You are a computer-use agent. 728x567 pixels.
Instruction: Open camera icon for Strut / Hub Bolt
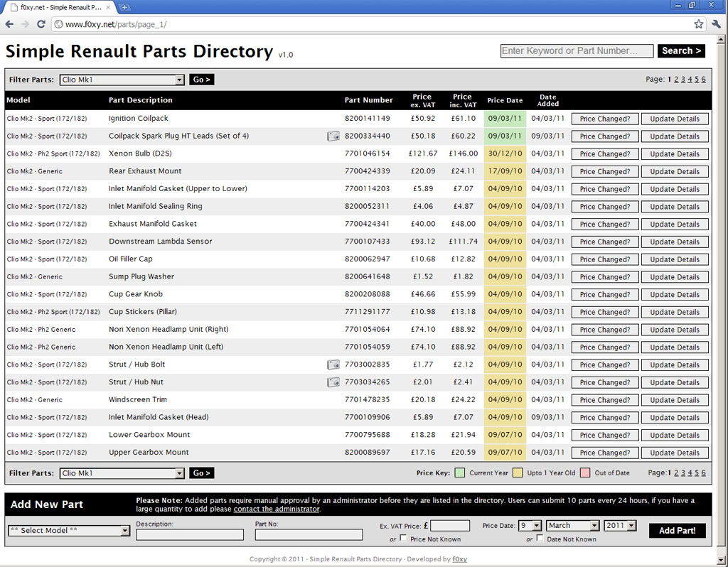click(x=333, y=364)
